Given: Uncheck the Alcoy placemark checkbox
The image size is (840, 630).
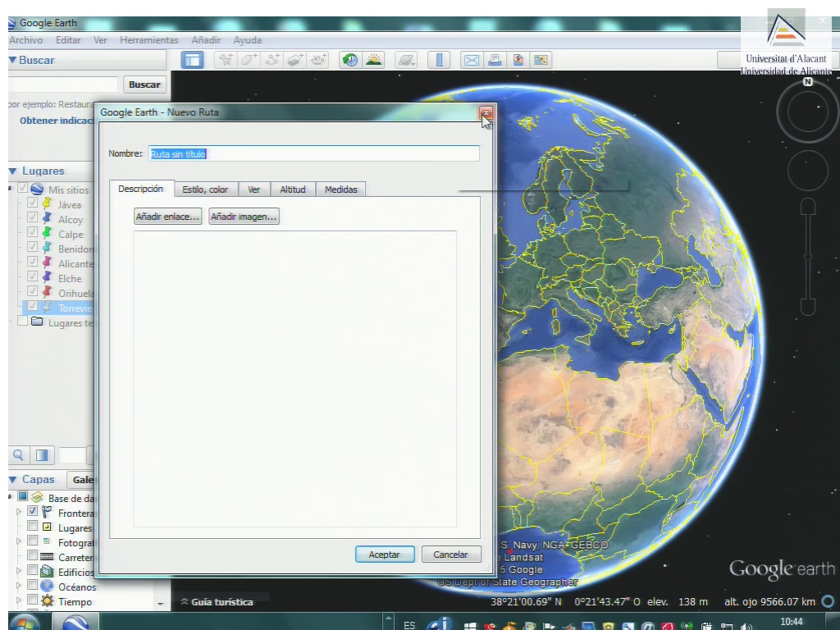Looking at the screenshot, I should pyautogui.click(x=32, y=217).
